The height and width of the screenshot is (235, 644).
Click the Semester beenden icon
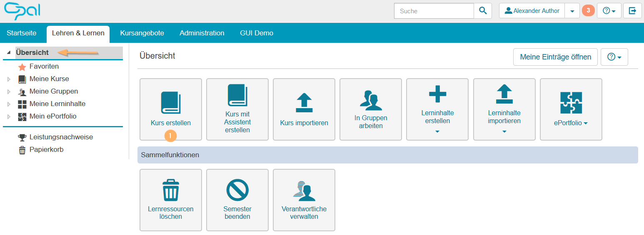pos(237,190)
